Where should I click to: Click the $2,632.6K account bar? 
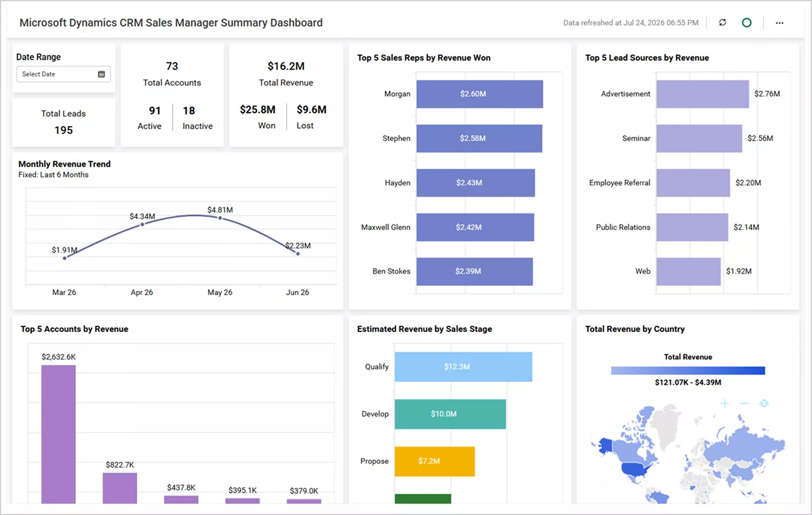(x=59, y=434)
